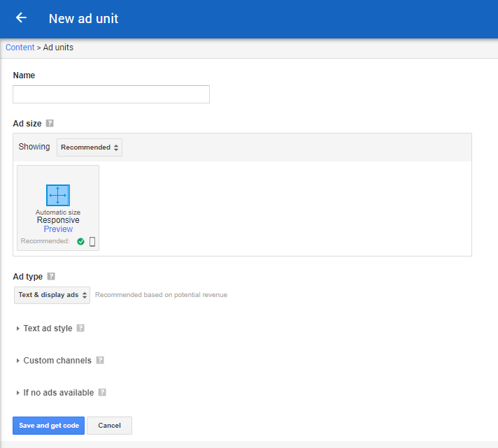498x448 pixels.
Task: Click Save and get code button
Action: pyautogui.click(x=48, y=426)
